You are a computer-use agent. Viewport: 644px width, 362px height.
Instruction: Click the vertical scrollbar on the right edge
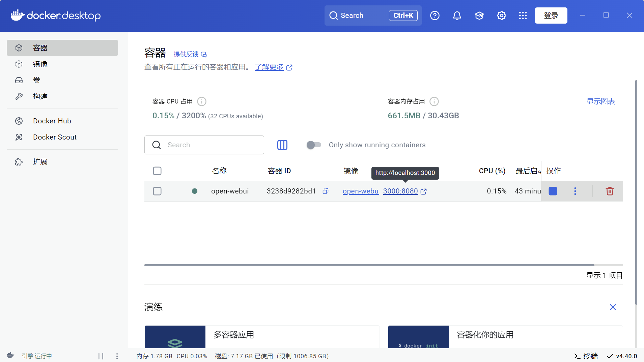(636, 192)
